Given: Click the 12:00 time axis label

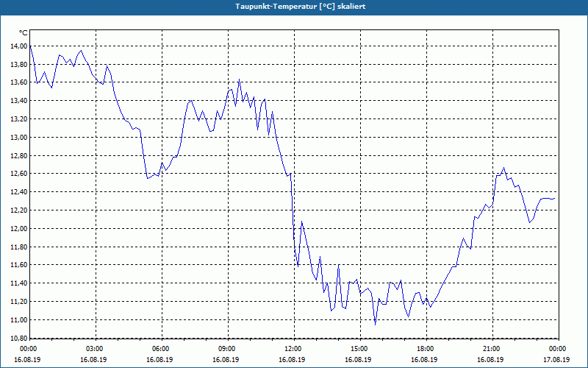Looking at the screenshot, I should tap(293, 348).
